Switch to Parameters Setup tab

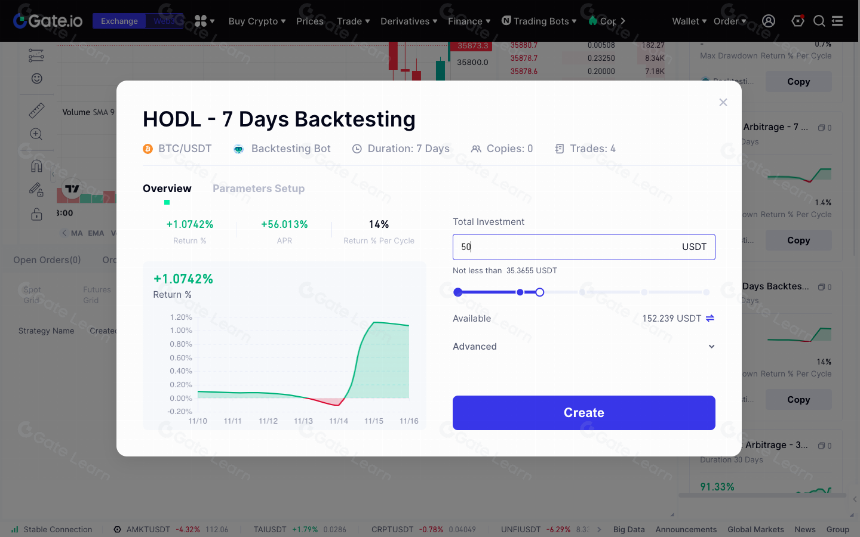pyautogui.click(x=258, y=188)
